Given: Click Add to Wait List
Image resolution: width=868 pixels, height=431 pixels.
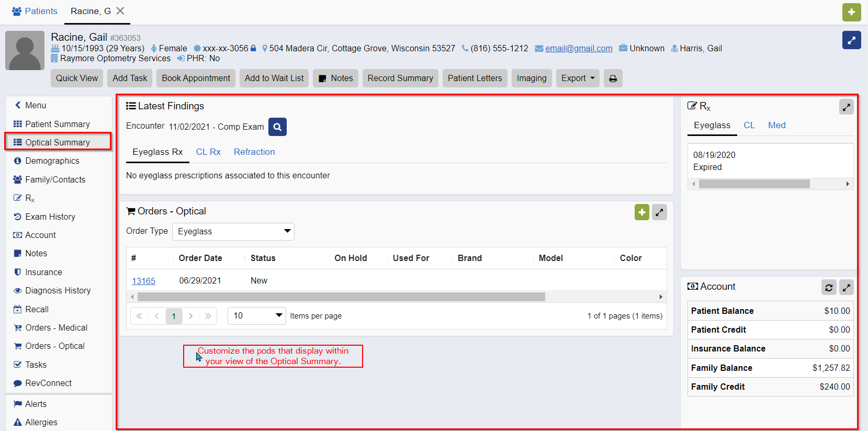Looking at the screenshot, I should 274,78.
